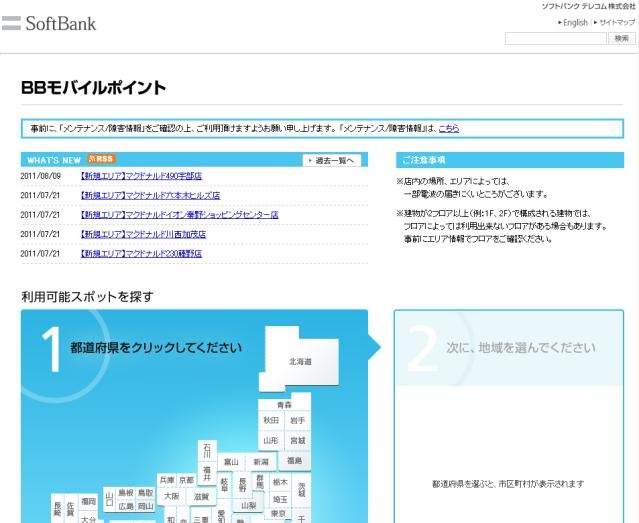Select 京都 on the prefecture map
The image size is (639, 523).
(x=187, y=480)
